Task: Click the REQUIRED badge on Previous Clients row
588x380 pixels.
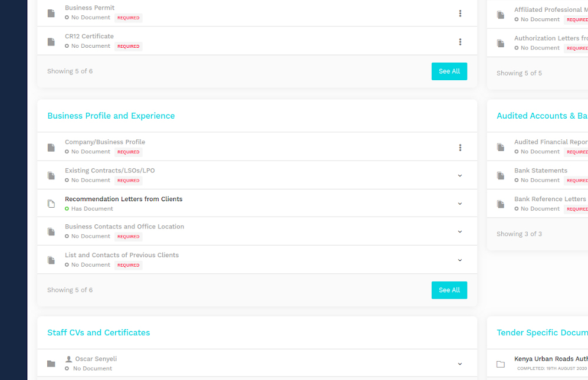Action: pyautogui.click(x=128, y=265)
